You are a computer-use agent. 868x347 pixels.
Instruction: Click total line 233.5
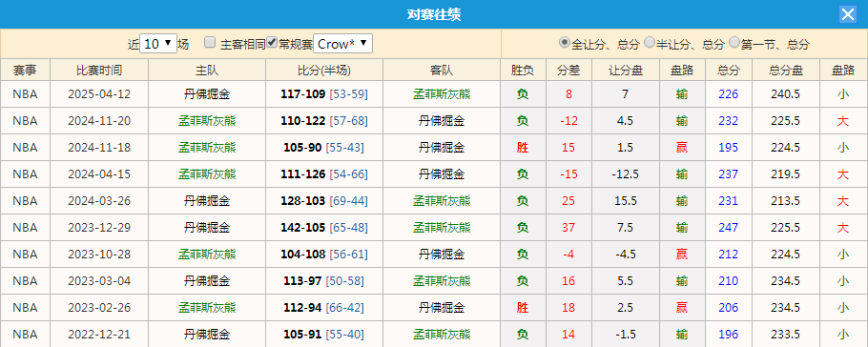(786, 334)
